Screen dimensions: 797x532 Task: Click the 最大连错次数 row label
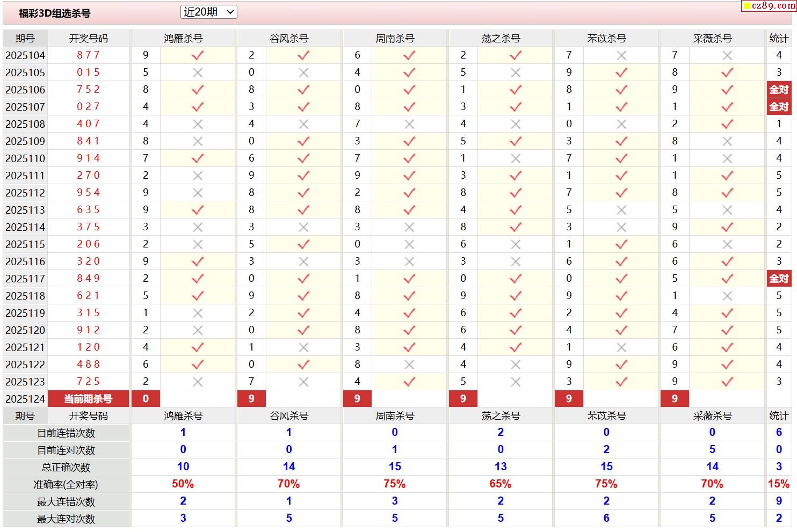(x=66, y=502)
